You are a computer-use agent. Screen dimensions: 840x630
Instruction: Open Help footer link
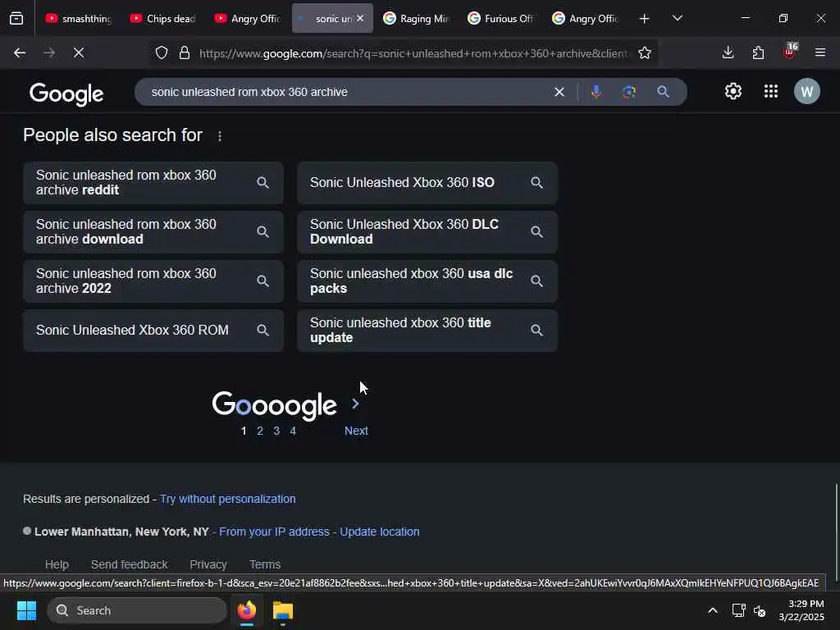pos(57,564)
